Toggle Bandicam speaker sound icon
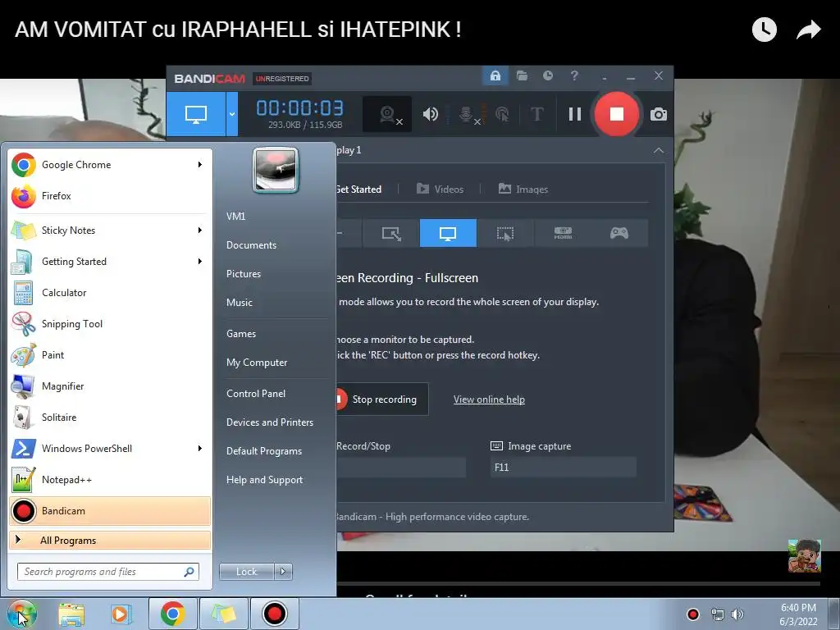 tap(430, 114)
